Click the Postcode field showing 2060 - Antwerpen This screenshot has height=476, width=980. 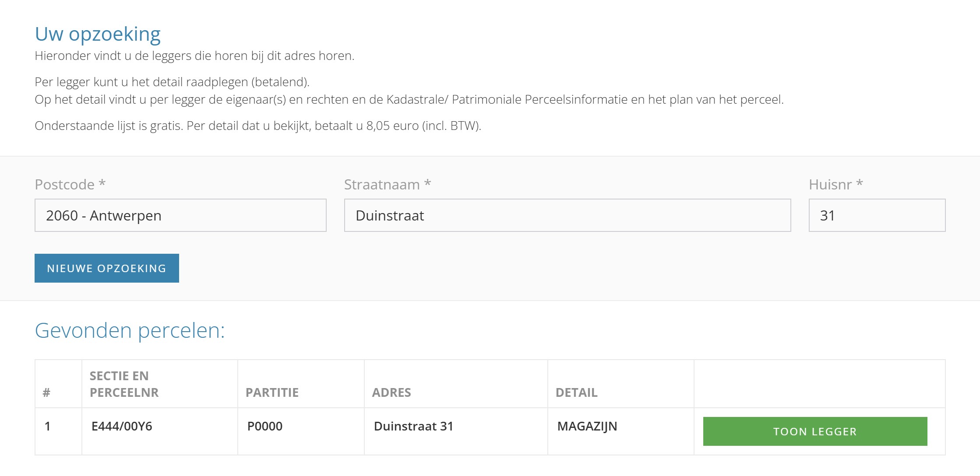coord(180,215)
